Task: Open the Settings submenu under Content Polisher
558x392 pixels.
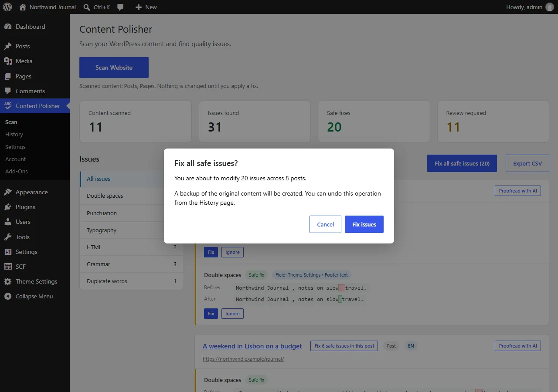Action: (x=15, y=147)
